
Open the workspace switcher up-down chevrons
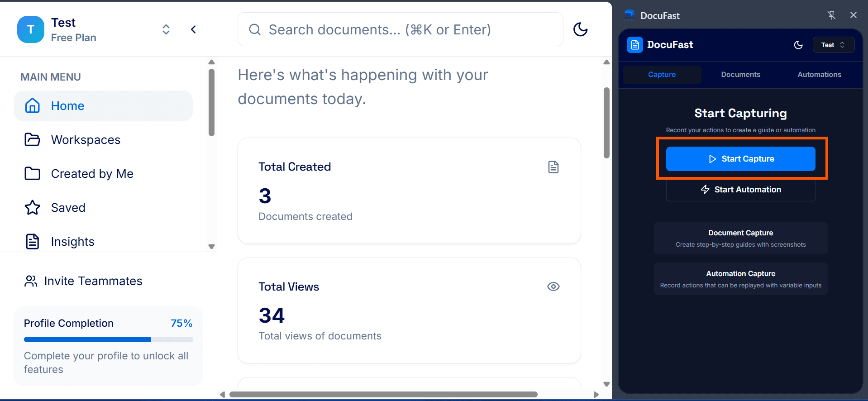166,29
